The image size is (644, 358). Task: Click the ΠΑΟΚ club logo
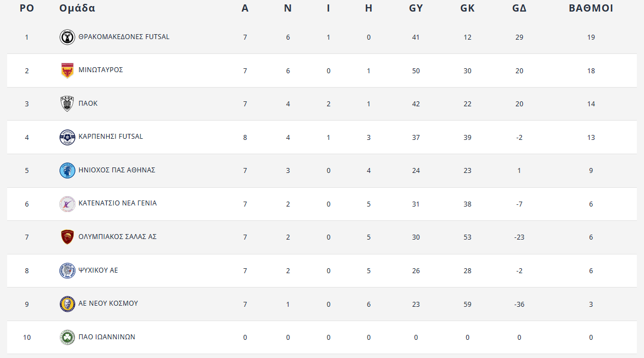click(x=67, y=104)
